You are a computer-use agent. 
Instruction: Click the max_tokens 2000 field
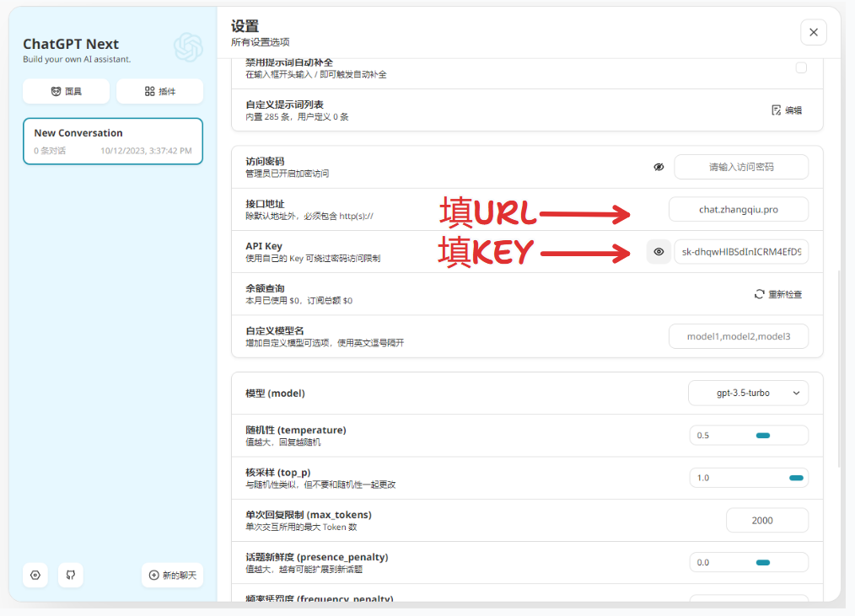click(x=766, y=520)
